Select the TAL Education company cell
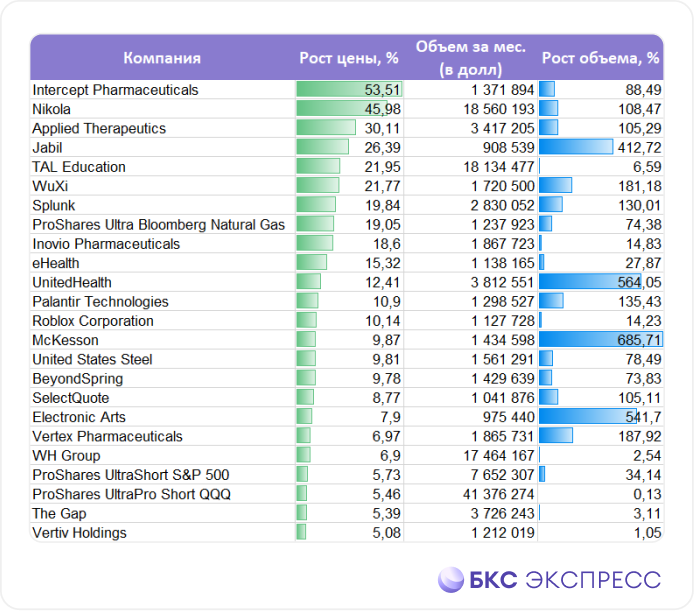 click(162, 167)
